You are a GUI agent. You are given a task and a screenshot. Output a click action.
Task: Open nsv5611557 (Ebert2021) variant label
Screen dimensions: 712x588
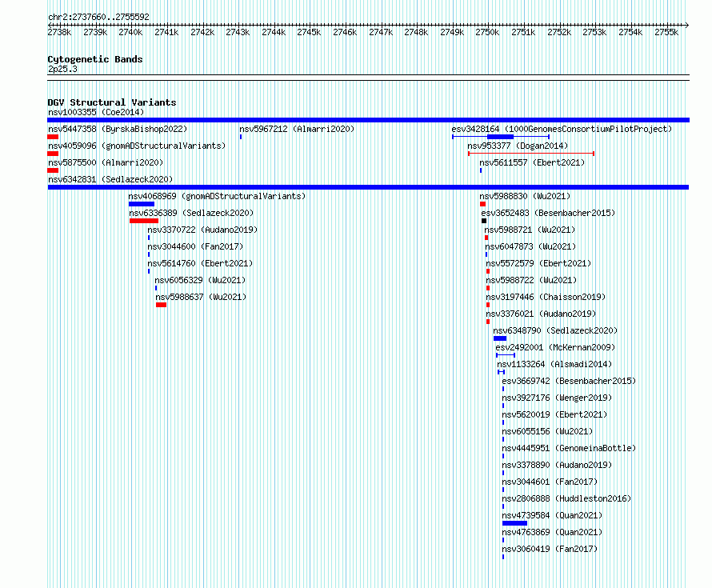(532, 162)
